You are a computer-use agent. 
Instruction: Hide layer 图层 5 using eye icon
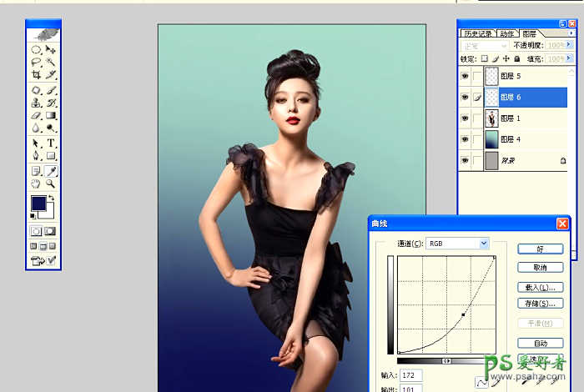click(x=466, y=76)
